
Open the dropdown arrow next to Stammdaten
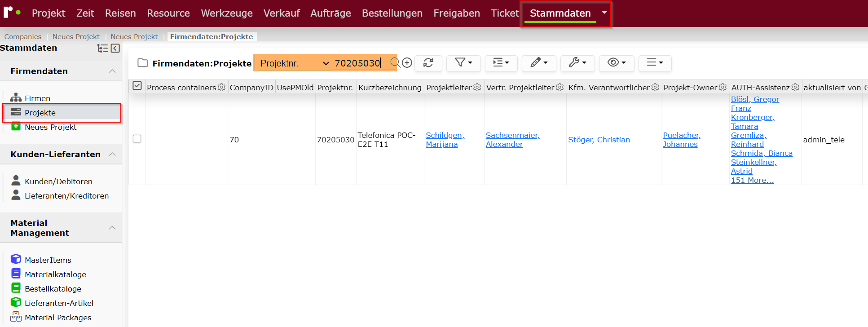604,13
